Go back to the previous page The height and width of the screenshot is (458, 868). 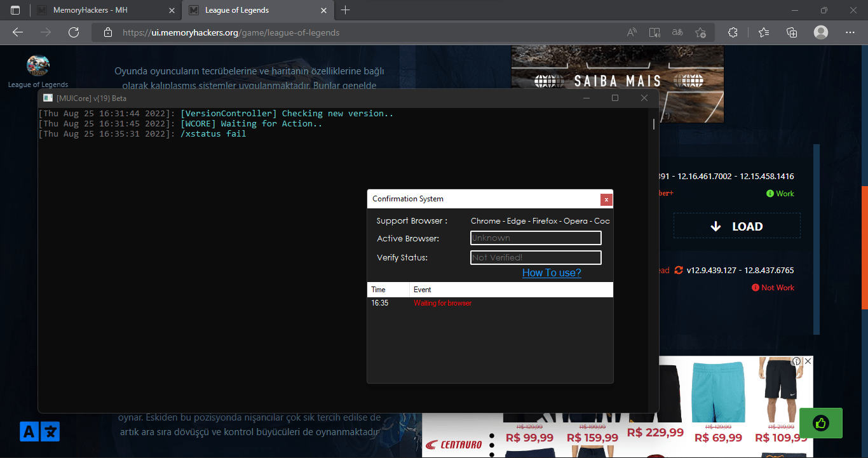tap(18, 32)
